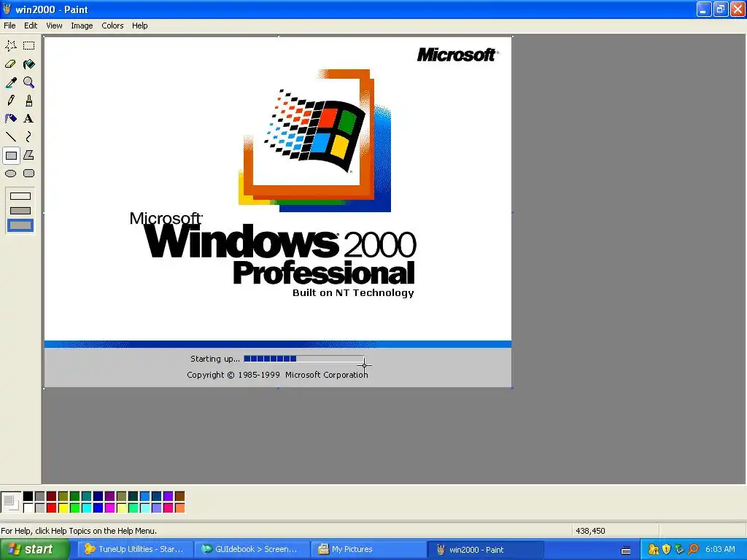Click the 438,450 coordinates in status bar
This screenshot has width=747, height=560.
click(590, 531)
